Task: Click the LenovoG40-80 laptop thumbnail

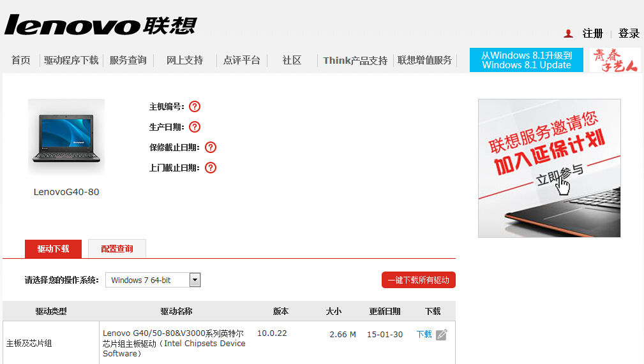Action: 66,137
